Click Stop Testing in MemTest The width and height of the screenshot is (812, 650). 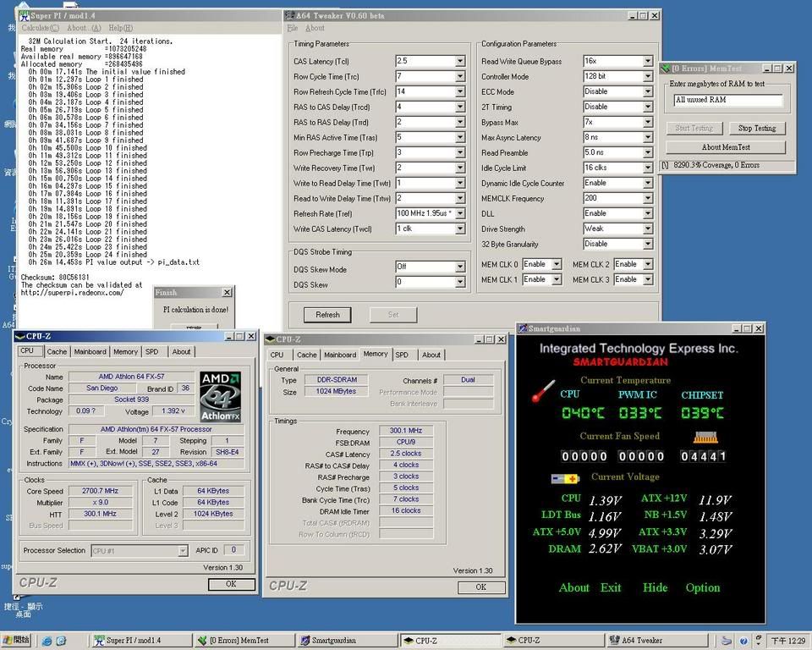tap(756, 128)
